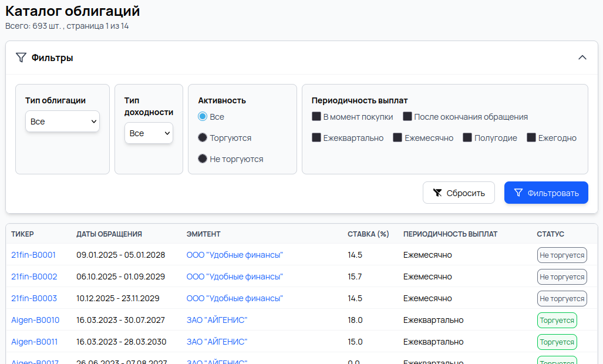Select the Все activity radio button
This screenshot has height=364, width=603.
coord(203,117)
